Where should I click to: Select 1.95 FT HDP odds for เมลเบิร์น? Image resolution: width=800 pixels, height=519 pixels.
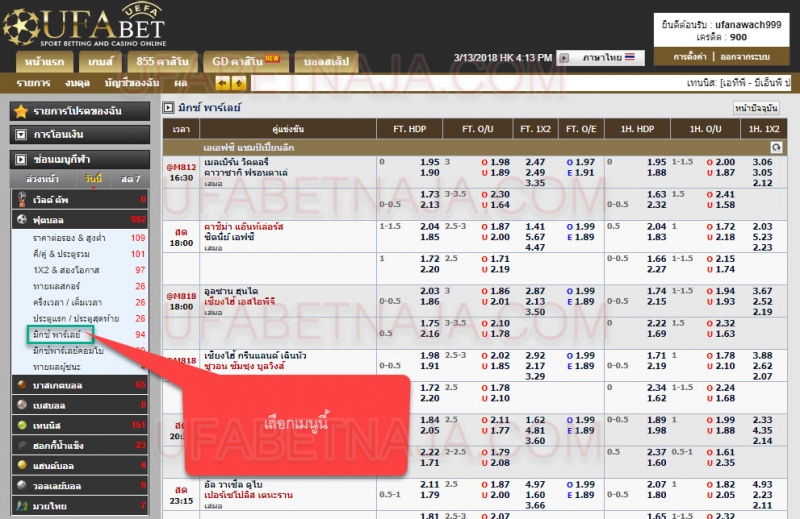[x=430, y=162]
